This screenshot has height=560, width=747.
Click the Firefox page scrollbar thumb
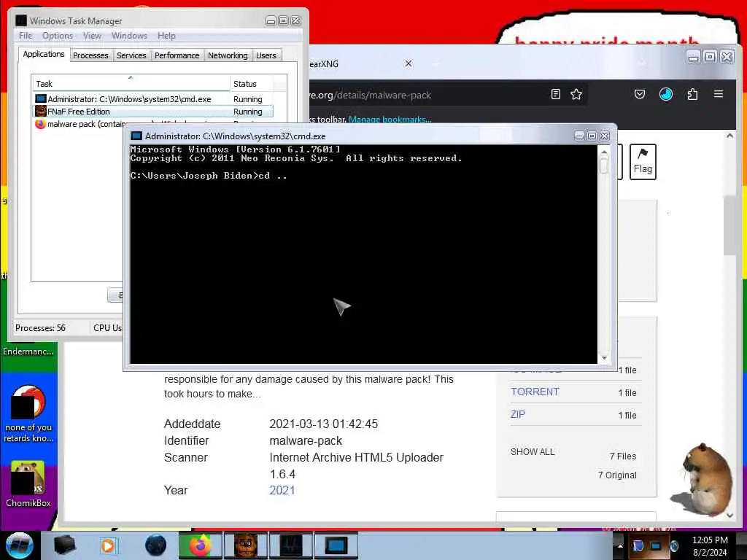click(x=729, y=225)
